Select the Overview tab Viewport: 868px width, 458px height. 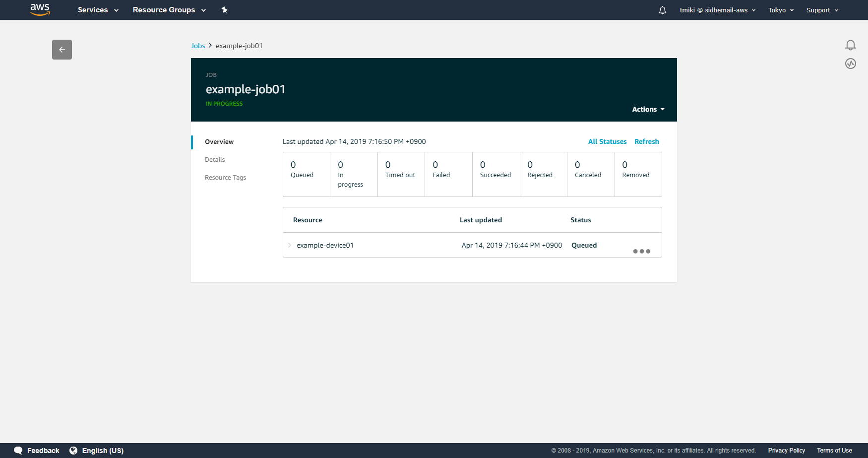[x=219, y=142]
